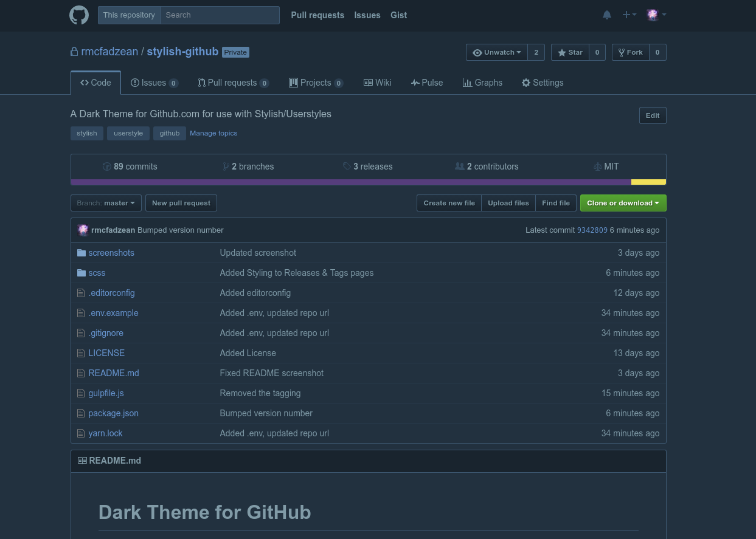Open the Branch: master selector
This screenshot has width=756, height=539.
tap(106, 203)
